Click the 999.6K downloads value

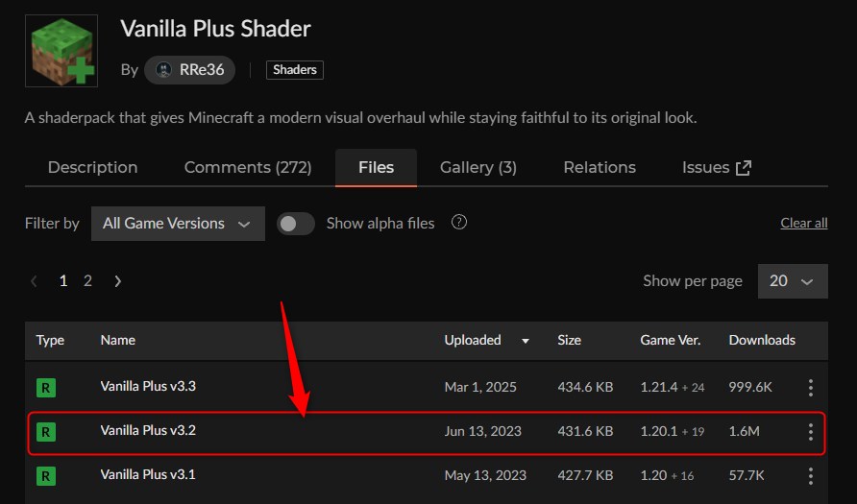750,387
